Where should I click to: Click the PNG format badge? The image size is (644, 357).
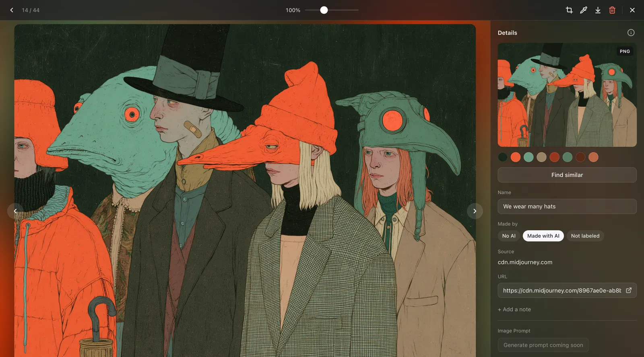[625, 51]
